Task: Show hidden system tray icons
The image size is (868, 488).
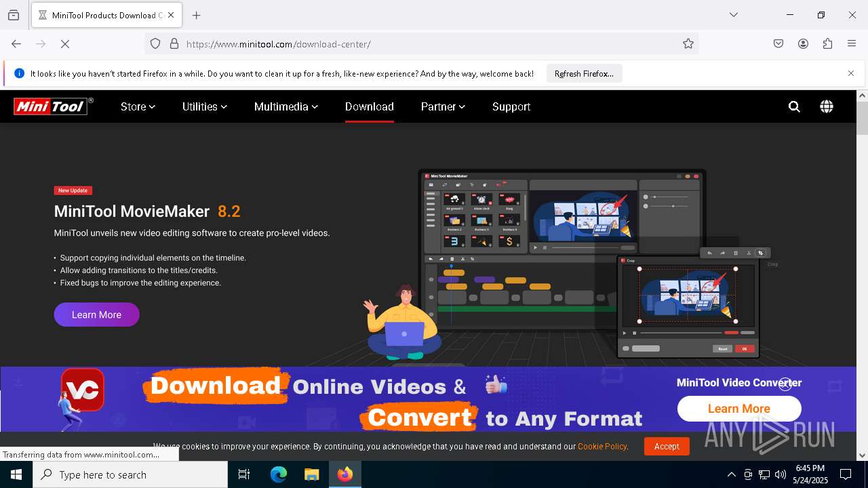Action: 731,474
